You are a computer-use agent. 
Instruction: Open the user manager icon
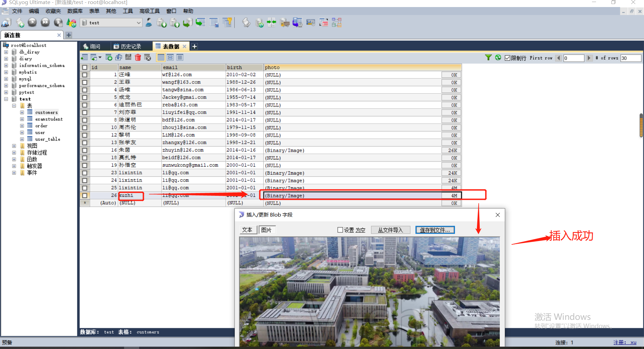[x=149, y=23]
